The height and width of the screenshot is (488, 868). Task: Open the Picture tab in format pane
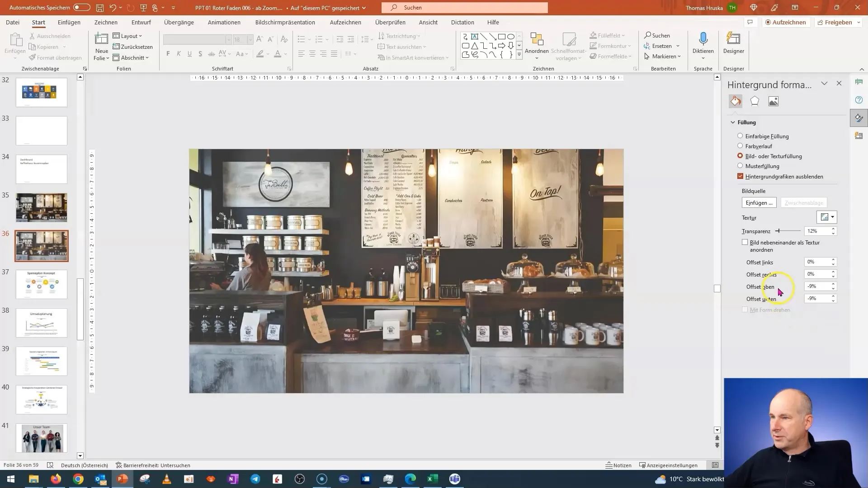[x=774, y=101]
